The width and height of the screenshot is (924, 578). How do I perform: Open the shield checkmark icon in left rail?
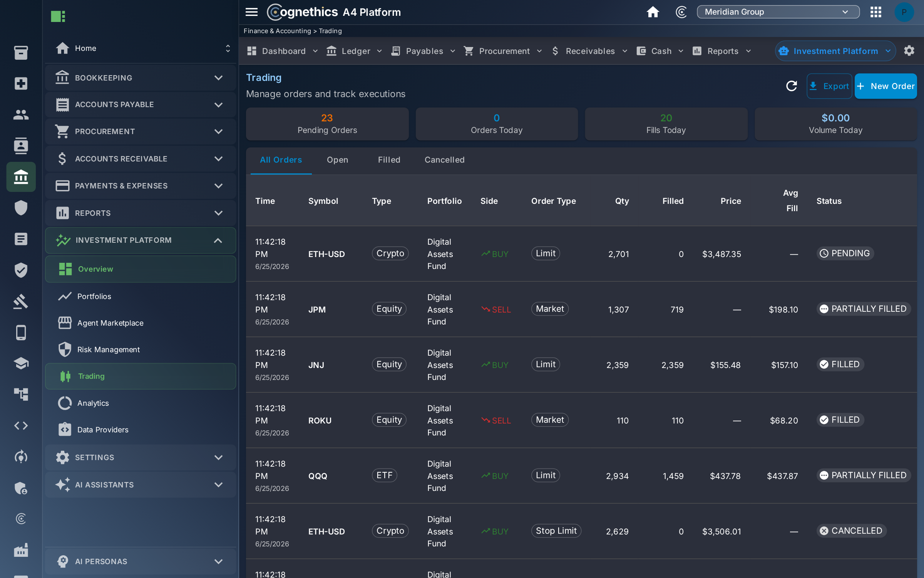click(21, 270)
